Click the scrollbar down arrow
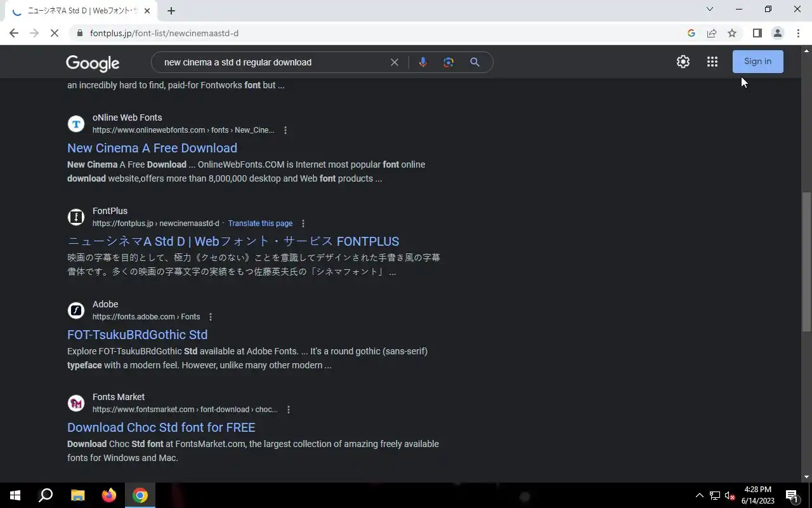 [806, 477]
